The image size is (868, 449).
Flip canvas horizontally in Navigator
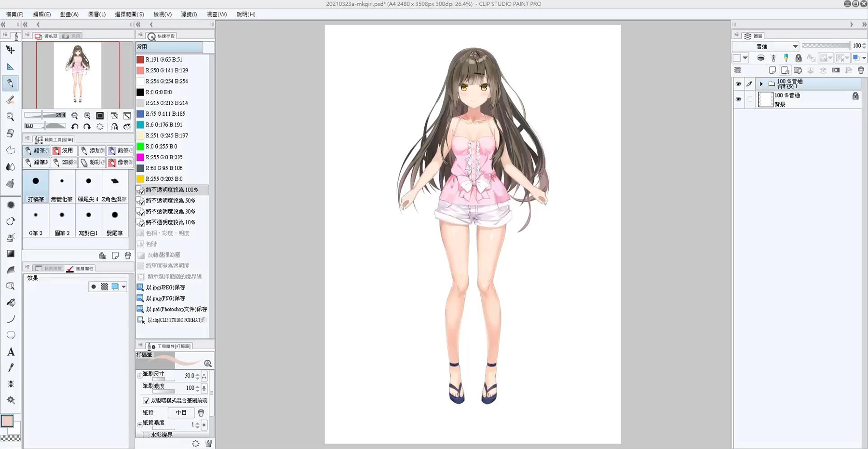coord(114,126)
